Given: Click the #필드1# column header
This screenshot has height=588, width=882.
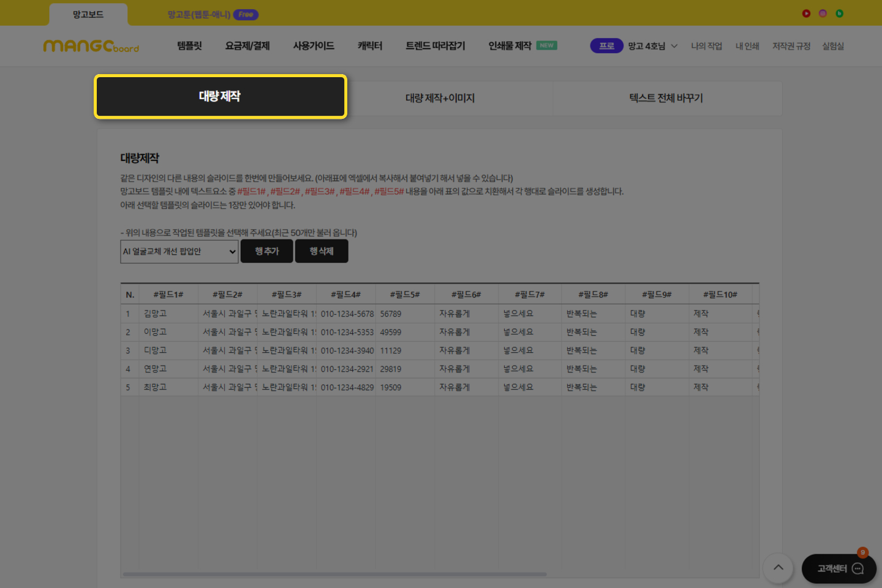Looking at the screenshot, I should [168, 295].
